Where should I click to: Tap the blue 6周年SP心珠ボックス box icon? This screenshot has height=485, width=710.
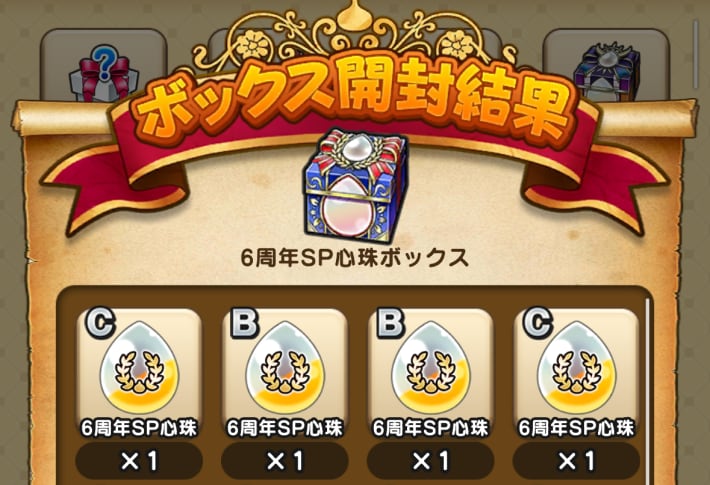click(x=355, y=187)
